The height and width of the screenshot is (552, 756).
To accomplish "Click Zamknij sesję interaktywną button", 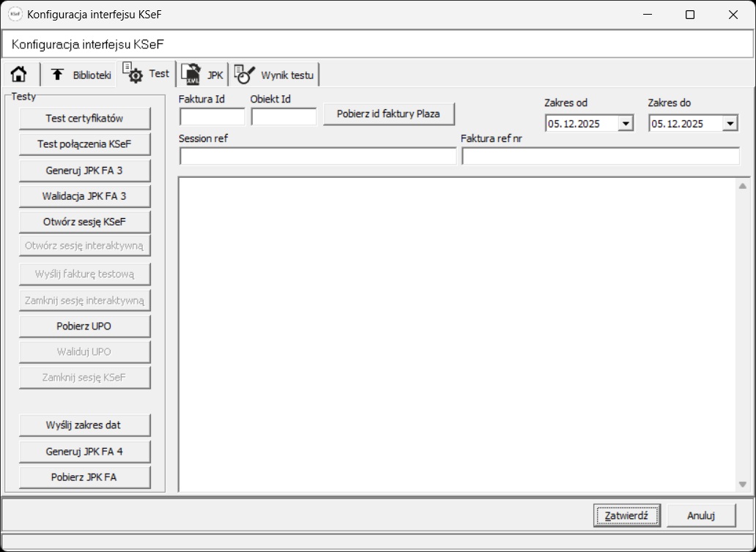I will click(x=85, y=300).
